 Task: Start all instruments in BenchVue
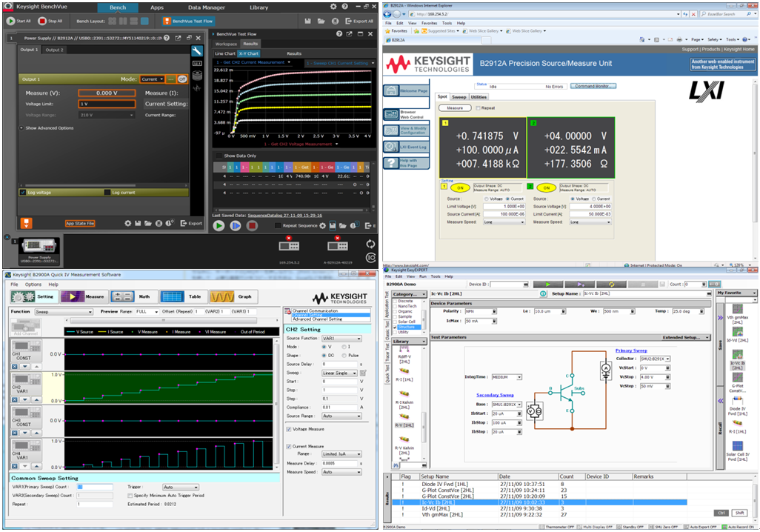click(x=19, y=21)
